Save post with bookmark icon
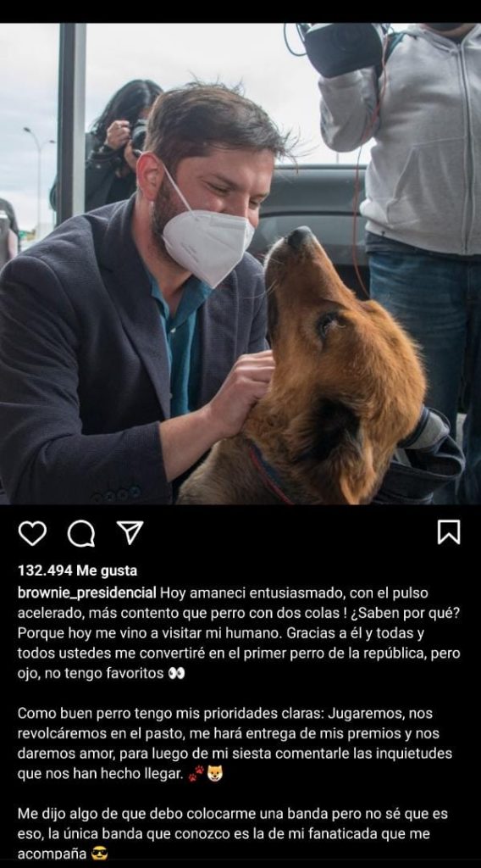Screen dimensions: 481x868 point(448,532)
